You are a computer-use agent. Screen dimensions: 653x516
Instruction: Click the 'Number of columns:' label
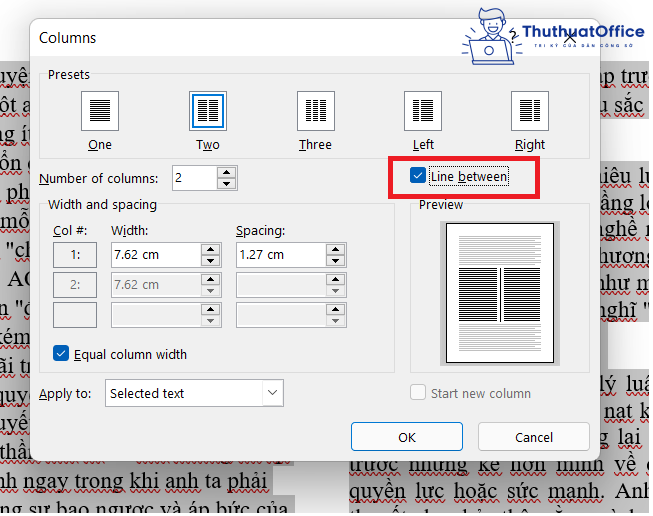point(99,178)
